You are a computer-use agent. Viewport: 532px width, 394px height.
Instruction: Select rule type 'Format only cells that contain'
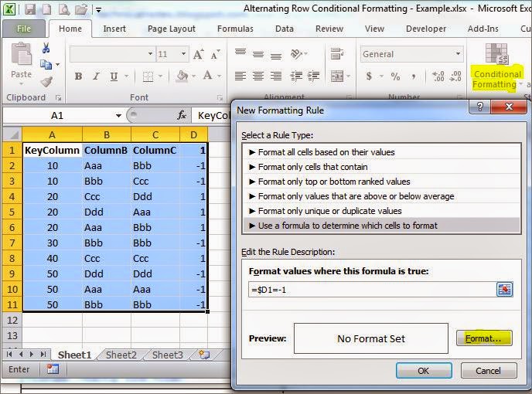(x=381, y=167)
